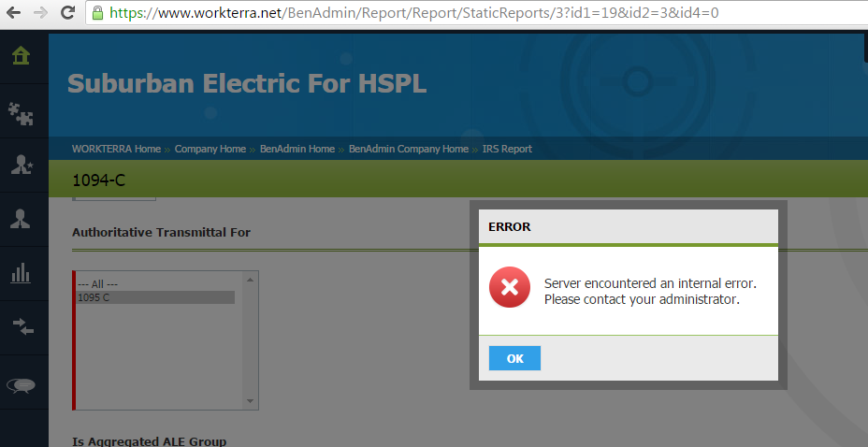868x447 pixels.
Task: Click the browser back arrow
Action: click(13, 13)
